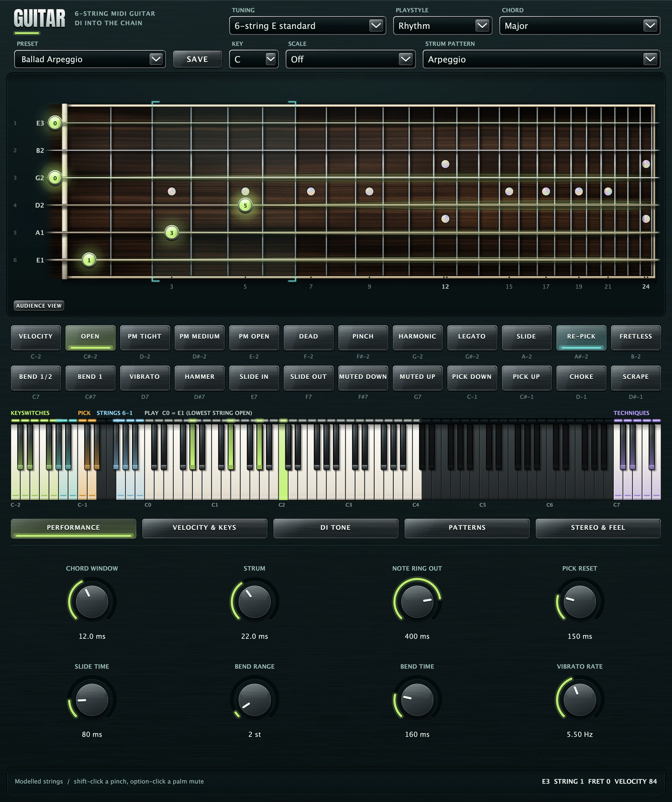
Task: Switch to the STEREO & FEEL tab
Action: [598, 528]
